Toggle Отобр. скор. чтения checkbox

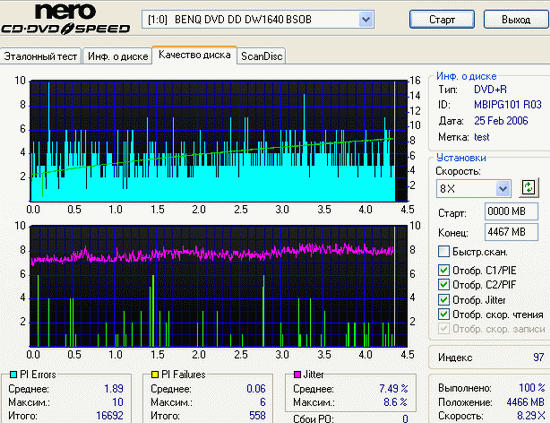tap(444, 314)
